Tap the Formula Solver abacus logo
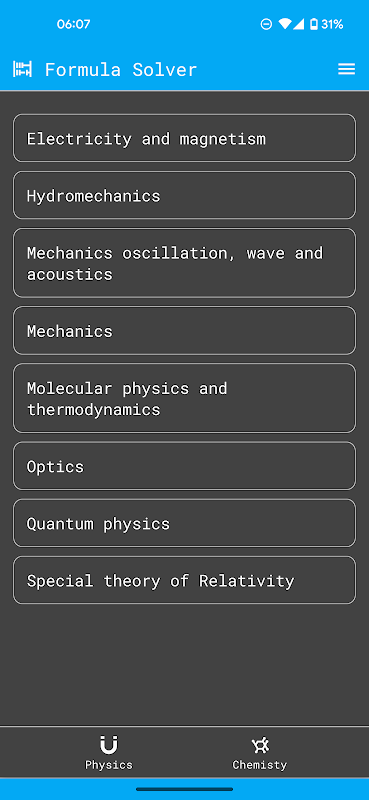 22,69
